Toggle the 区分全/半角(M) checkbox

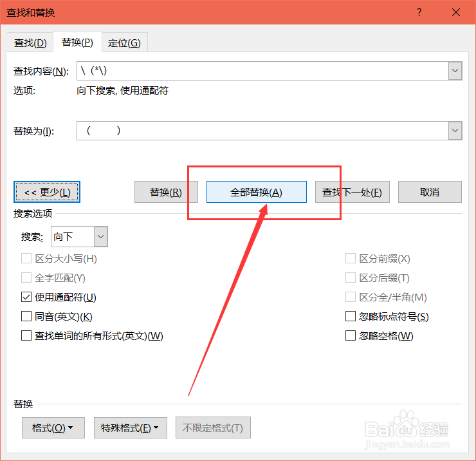(351, 297)
